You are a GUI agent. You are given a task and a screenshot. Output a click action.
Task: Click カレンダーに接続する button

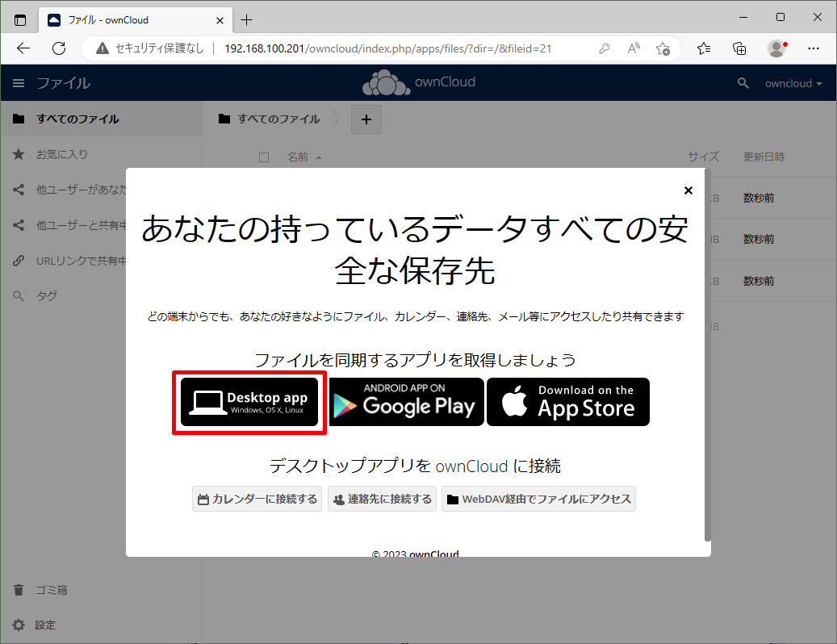257,499
